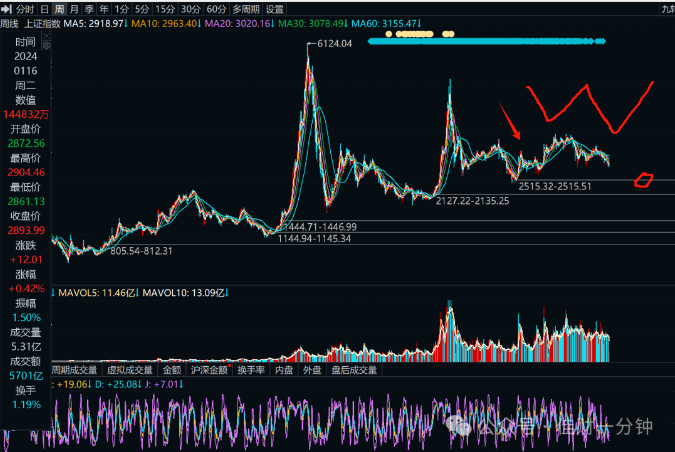Image resolution: width=675 pixels, height=452 pixels.
Task: Select the 周 weekly period
Action: pyautogui.click(x=59, y=9)
